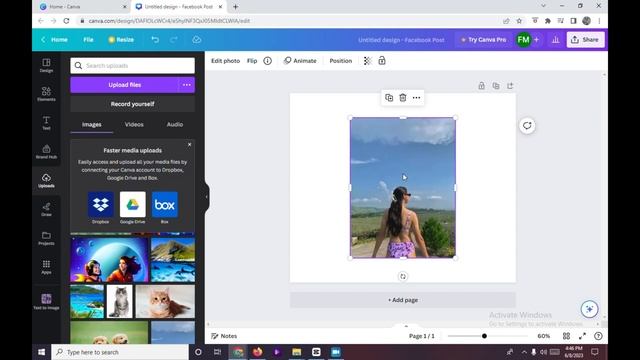Open the 60% zoom level dropdown
The width and height of the screenshot is (640, 360).
point(543,336)
